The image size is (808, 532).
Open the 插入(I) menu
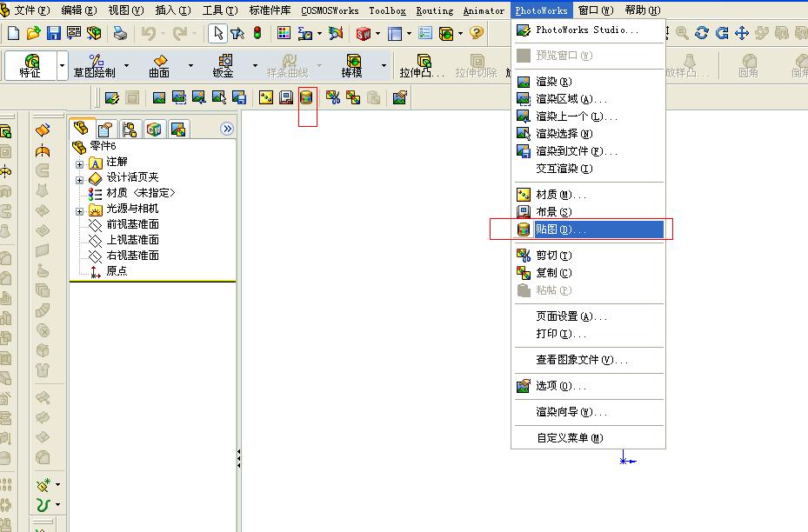[173, 10]
